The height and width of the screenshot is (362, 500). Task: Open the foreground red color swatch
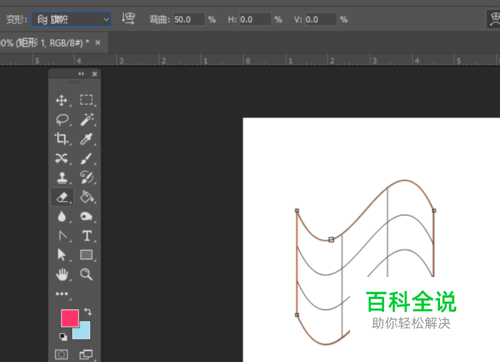[70, 318]
